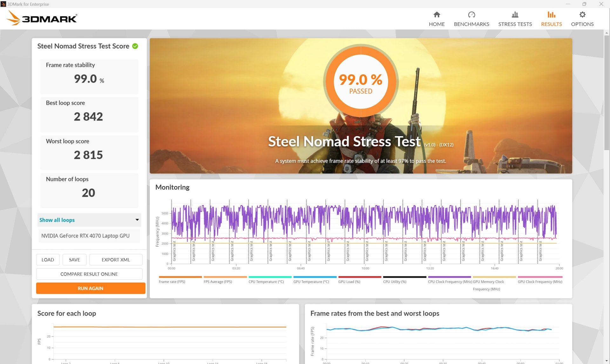Click the bar chart RESULTS icon
610x364 pixels.
click(552, 14)
